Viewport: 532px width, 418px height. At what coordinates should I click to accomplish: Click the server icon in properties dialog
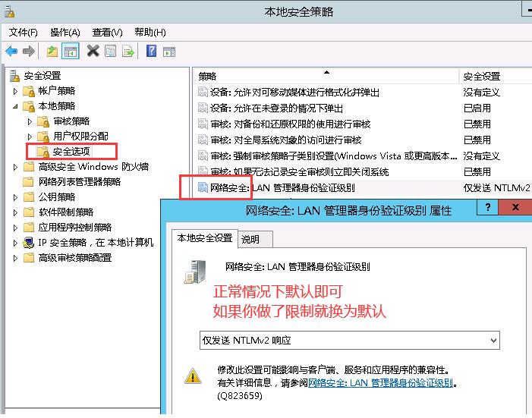click(195, 272)
